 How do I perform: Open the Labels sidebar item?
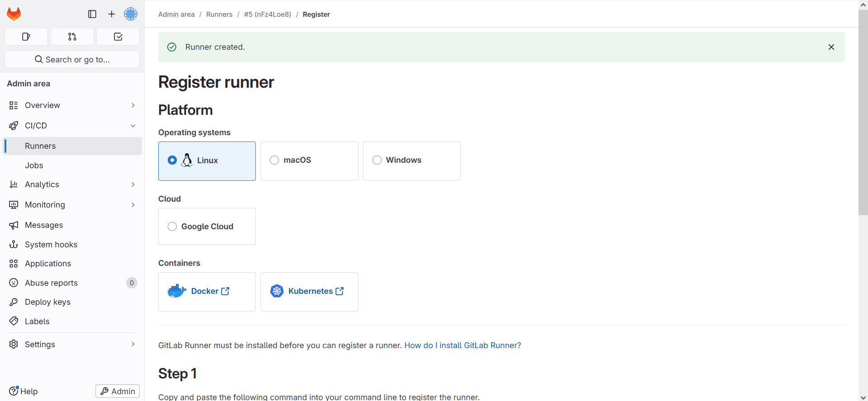72,321
